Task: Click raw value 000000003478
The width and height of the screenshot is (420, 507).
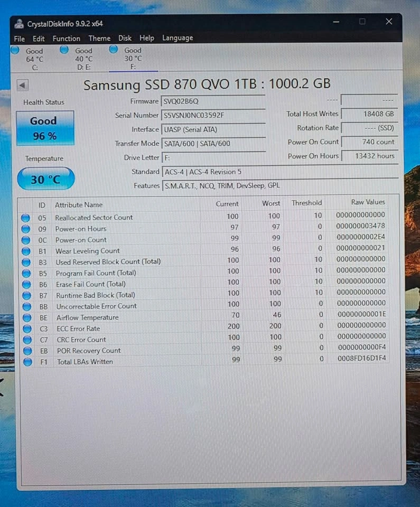Action: tap(360, 226)
